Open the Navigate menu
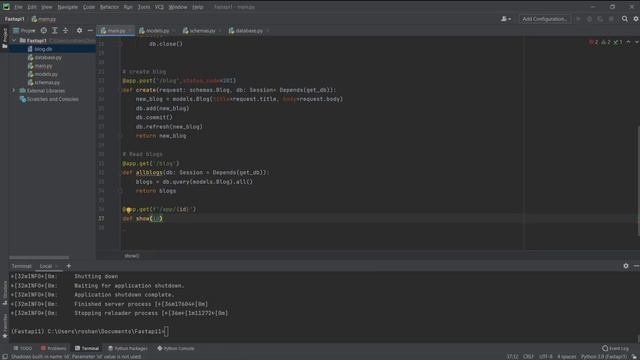The image size is (640, 360). [67, 7]
